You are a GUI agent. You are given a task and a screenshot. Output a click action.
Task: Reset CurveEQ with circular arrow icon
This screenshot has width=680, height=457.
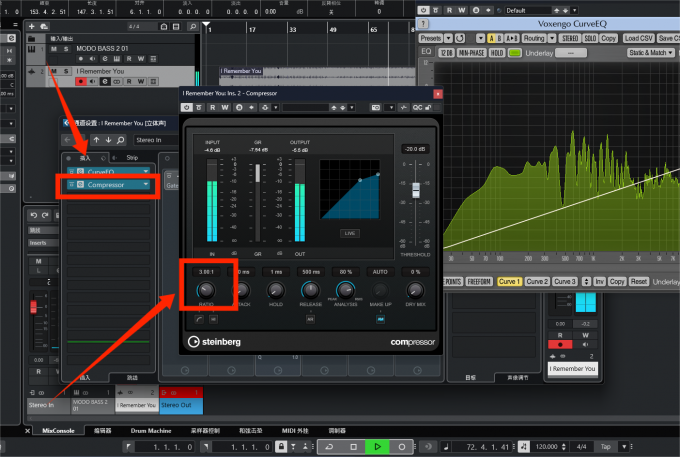click(460, 38)
